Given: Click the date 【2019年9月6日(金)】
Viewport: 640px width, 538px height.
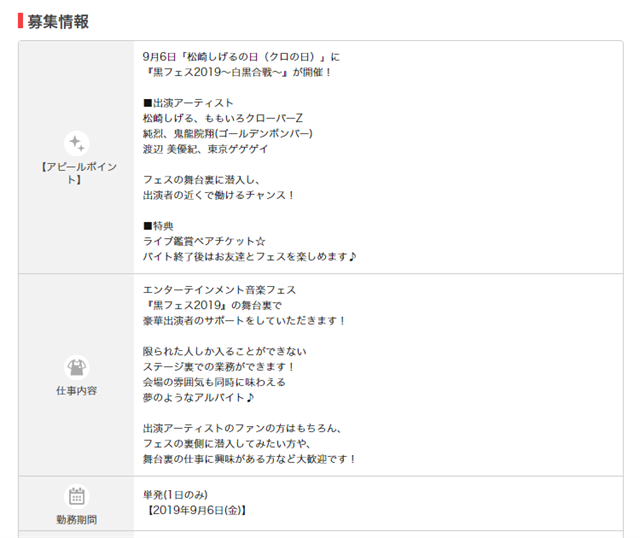Looking at the screenshot, I should (x=196, y=510).
